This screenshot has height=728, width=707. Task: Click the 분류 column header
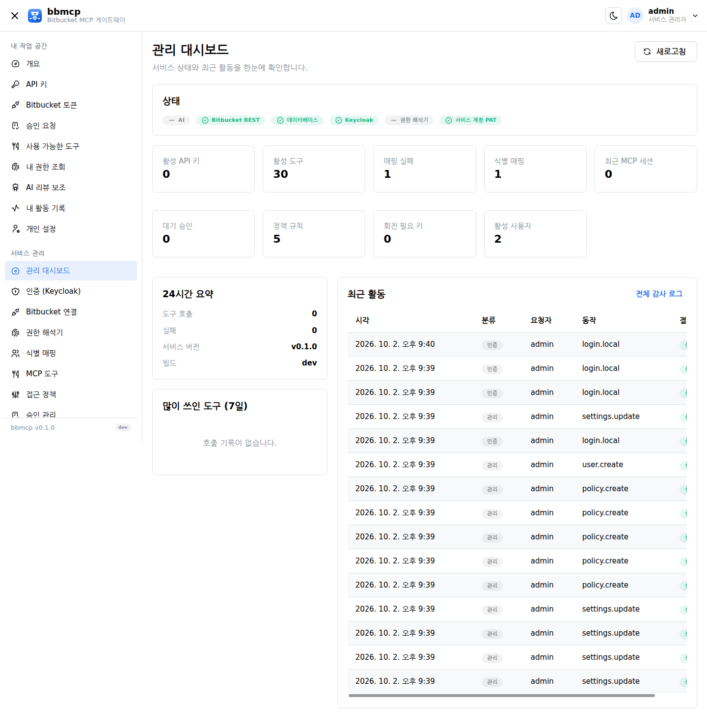(x=489, y=320)
